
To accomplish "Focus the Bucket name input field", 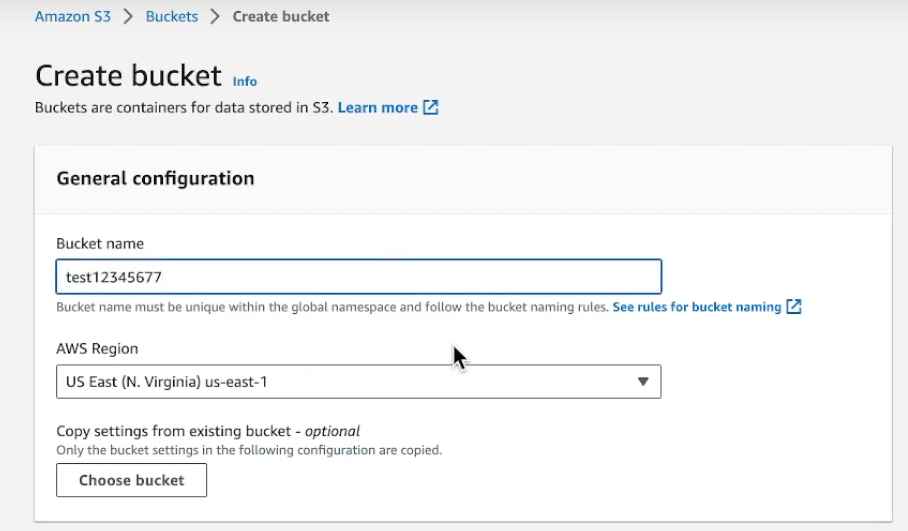I will (x=358, y=277).
